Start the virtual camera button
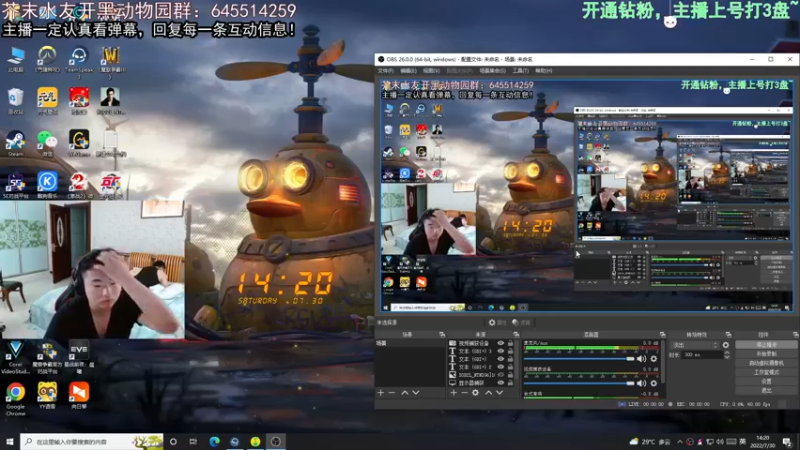Viewport: 800px width, 450px height. coord(766,363)
